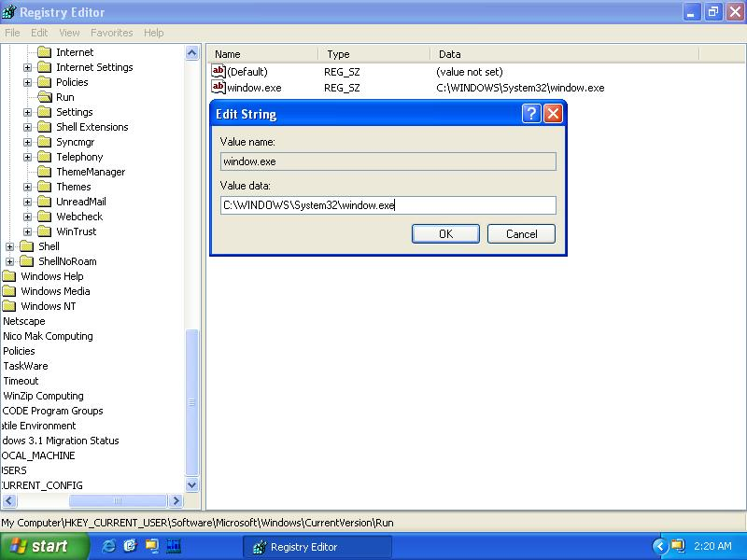Select the Nico Mak Computing entry
This screenshot has height=560, width=747.
(48, 336)
